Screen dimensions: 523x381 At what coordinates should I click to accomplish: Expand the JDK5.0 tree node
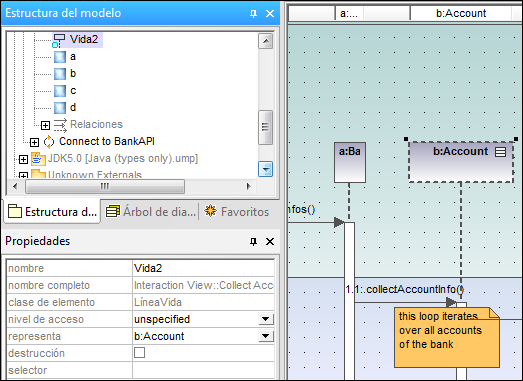point(23,159)
